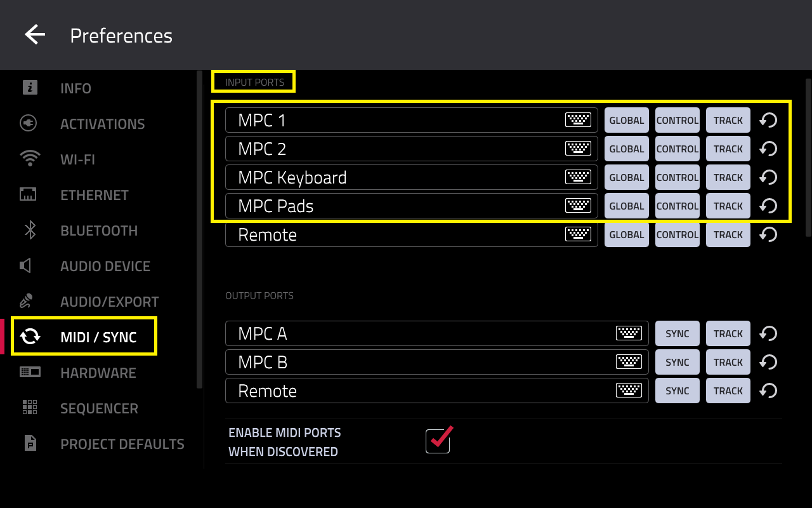Toggle TRACK for MPC A output
Viewport: 812px width, 508px height.
728,333
